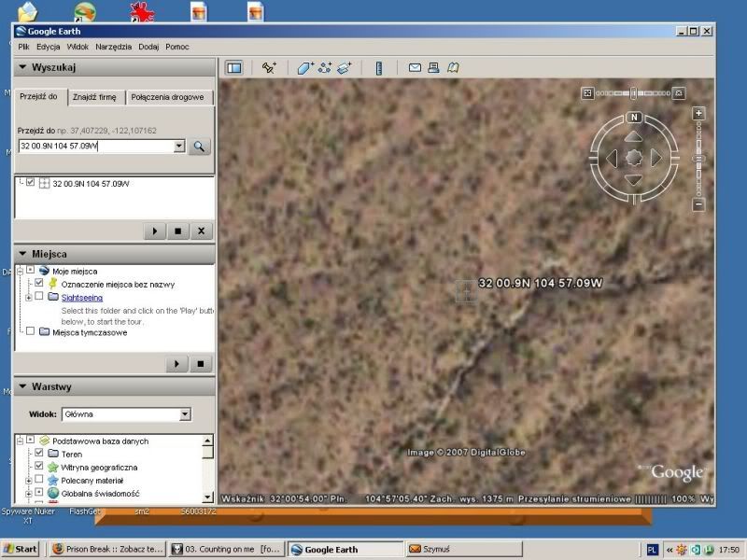Zoom in with the plus button
747x560 pixels.
[x=698, y=113]
